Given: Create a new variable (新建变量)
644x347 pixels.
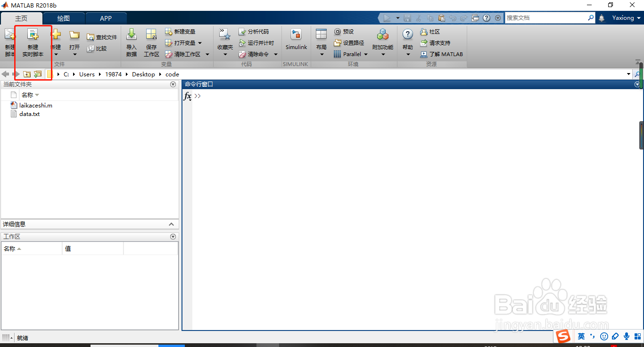Looking at the screenshot, I should (x=180, y=32).
